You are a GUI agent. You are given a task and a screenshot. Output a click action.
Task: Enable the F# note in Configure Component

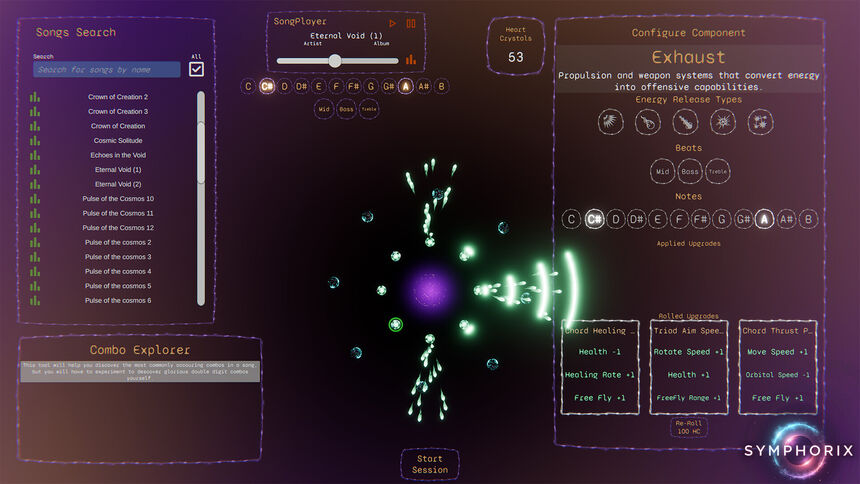click(x=701, y=219)
